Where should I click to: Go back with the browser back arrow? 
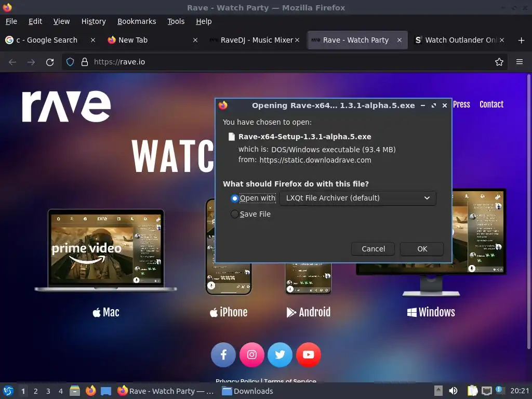[12, 62]
